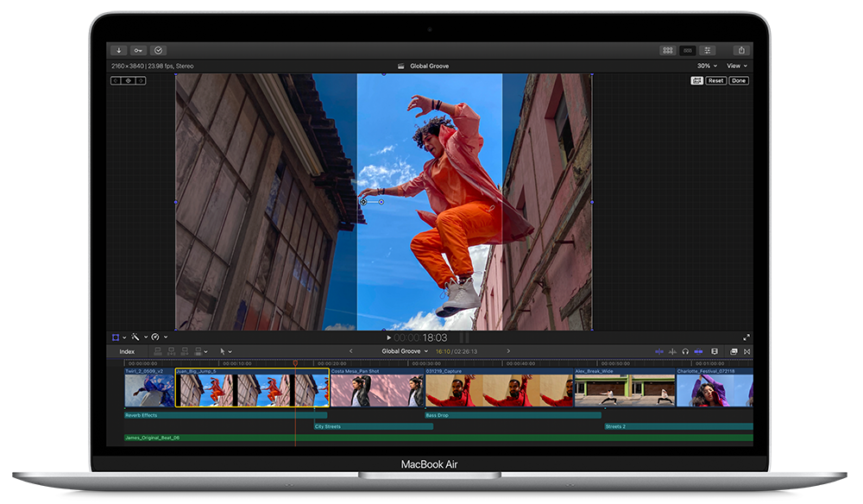This screenshot has width=863, height=504.
Task: Click the Reset button in viewer
Action: 715,80
